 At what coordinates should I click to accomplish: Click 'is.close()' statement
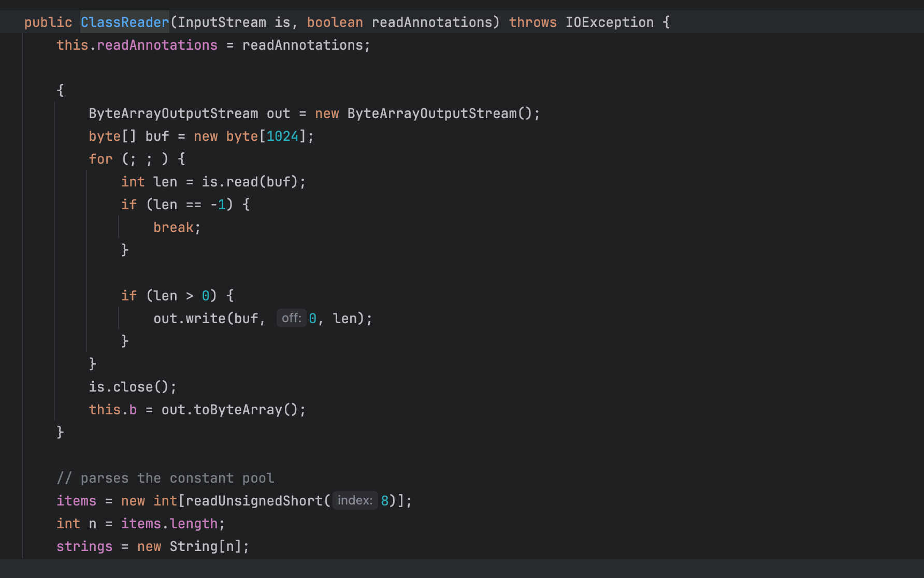(133, 387)
